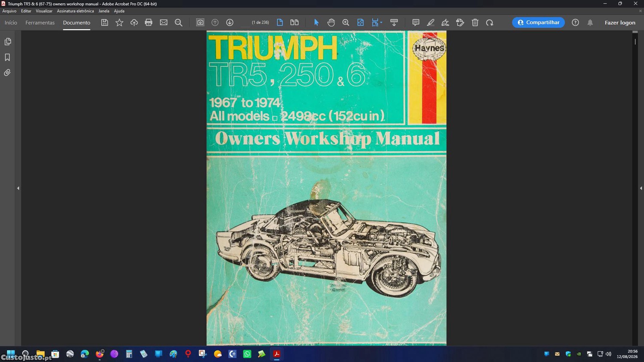Click Fazer logon to sign in
The height and width of the screenshot is (362, 644).
pyautogui.click(x=620, y=22)
